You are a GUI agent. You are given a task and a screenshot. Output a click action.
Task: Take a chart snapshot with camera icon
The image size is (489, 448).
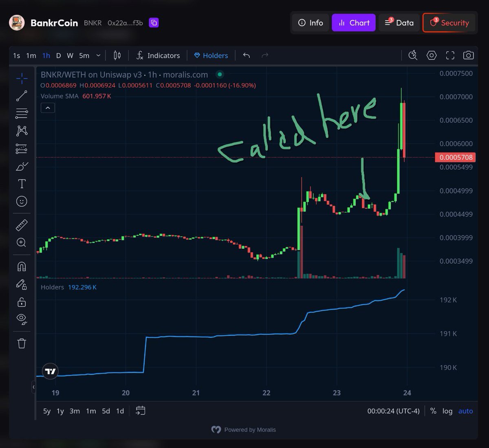468,55
